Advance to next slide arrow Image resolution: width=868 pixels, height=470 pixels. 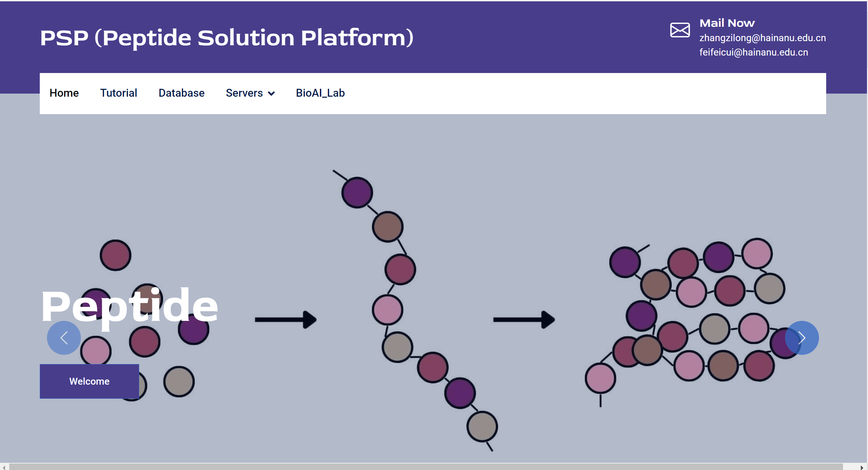click(802, 338)
